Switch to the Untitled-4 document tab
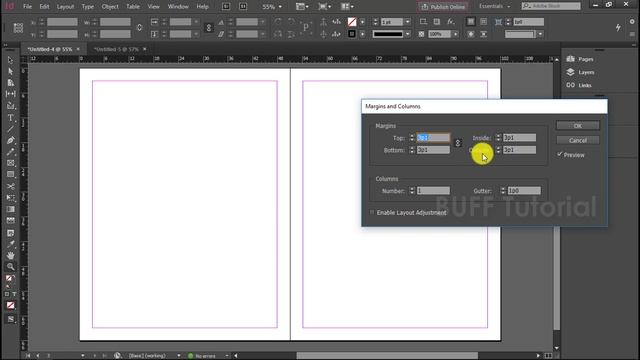 50,49
